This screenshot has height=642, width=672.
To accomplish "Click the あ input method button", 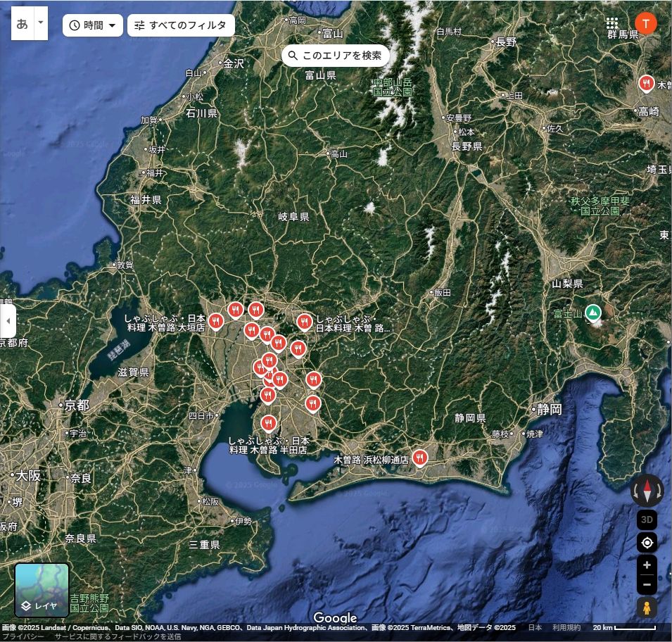I will [23, 23].
